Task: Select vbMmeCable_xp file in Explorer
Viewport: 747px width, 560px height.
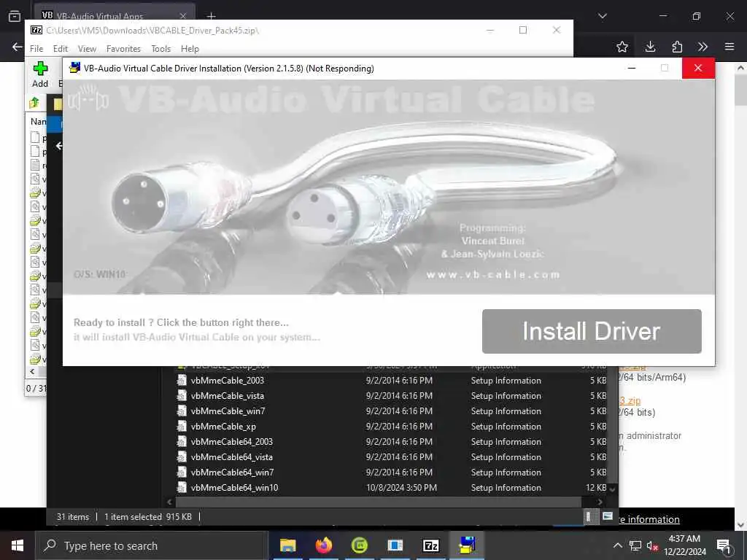Action: click(x=223, y=426)
